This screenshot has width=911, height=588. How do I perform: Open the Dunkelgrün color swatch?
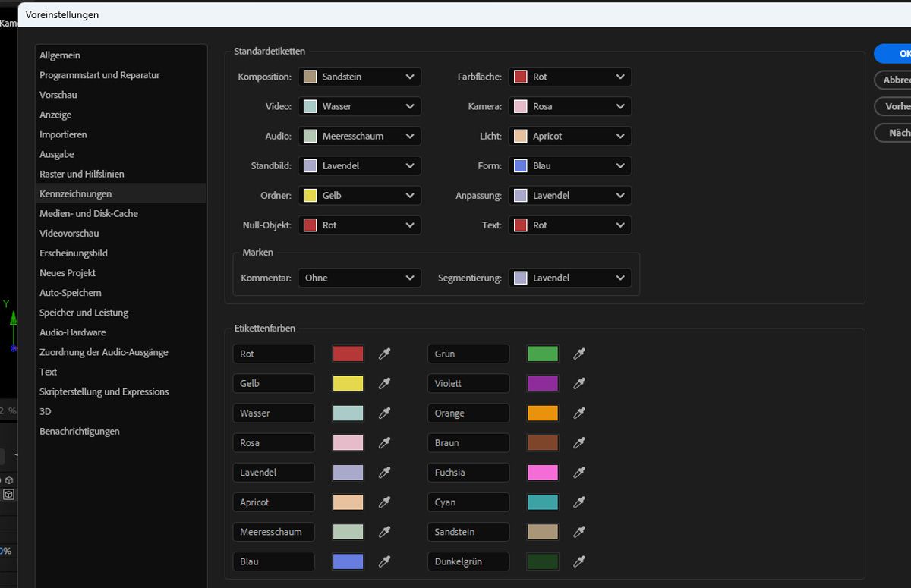click(x=543, y=561)
